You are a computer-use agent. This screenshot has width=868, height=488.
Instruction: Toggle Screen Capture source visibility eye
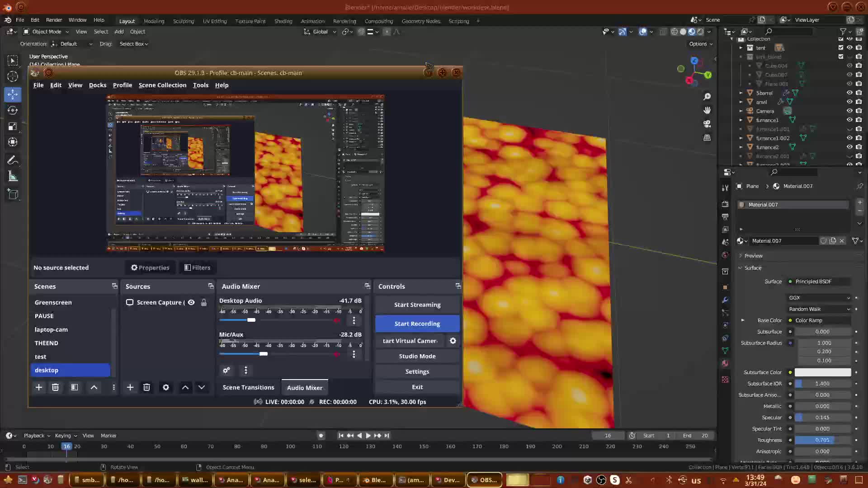coord(192,302)
